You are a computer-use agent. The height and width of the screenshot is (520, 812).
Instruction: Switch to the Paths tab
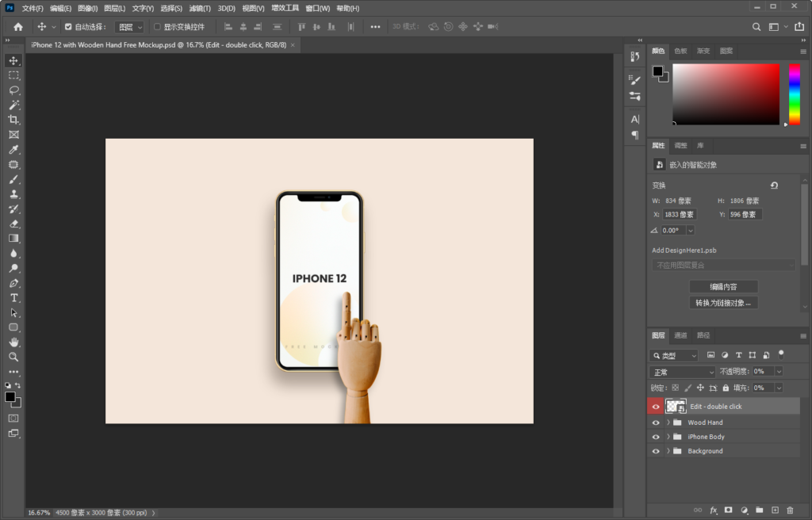703,335
